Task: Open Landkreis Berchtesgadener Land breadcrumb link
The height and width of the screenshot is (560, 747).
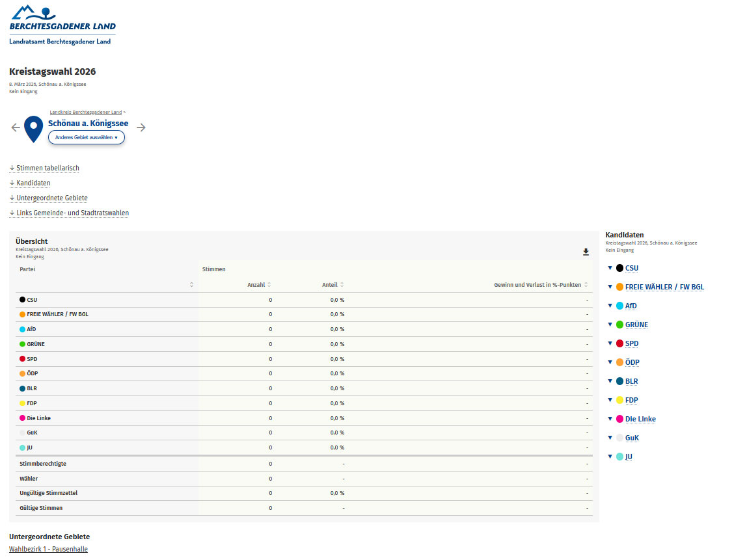Action: [85, 113]
